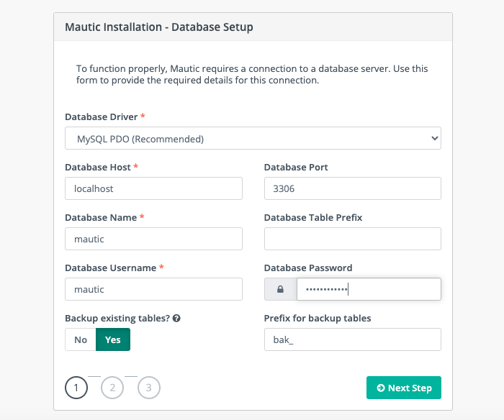Select Yes for backup existing tables
Viewport: 504px width, 420px height.
pos(113,339)
